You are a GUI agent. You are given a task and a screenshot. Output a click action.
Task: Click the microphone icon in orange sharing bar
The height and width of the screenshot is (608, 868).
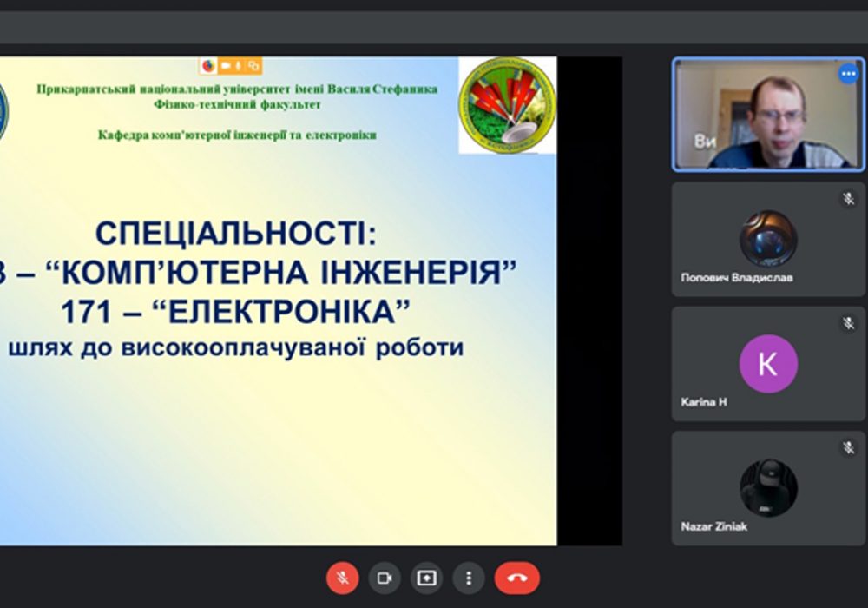coord(239,66)
